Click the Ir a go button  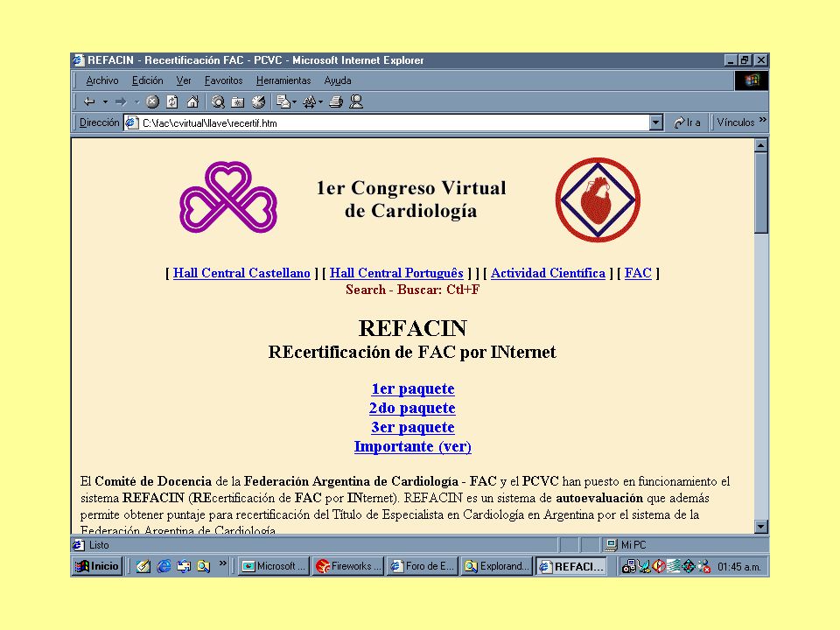688,122
